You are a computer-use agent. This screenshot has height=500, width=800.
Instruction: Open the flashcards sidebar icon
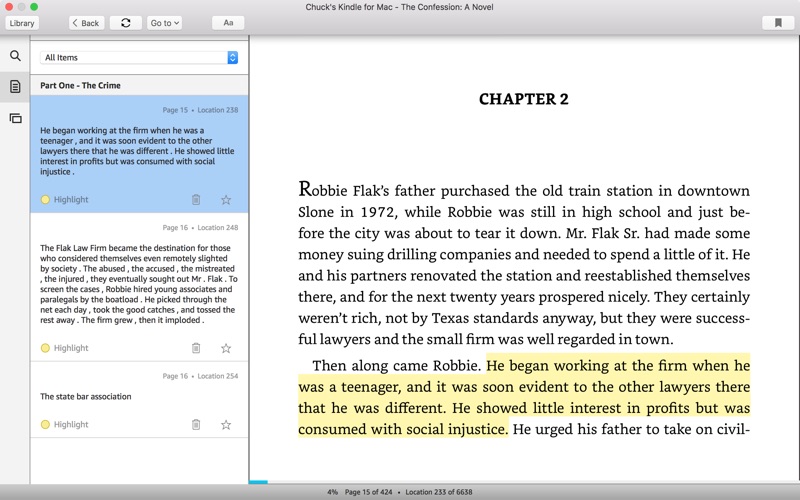(x=15, y=118)
